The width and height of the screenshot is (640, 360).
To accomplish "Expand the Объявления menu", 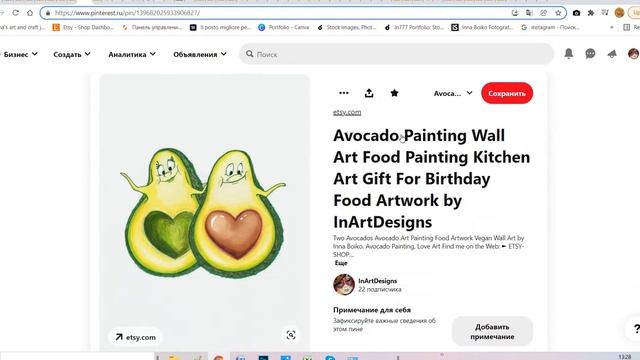I will click(200, 54).
